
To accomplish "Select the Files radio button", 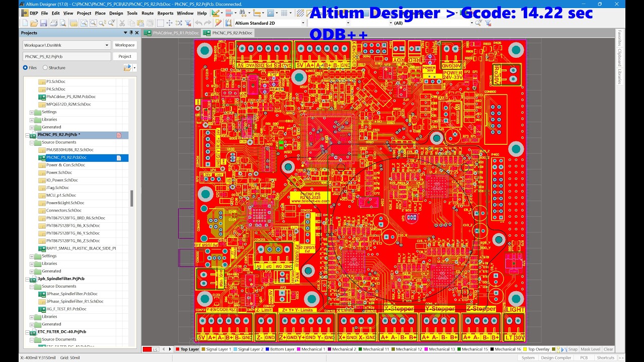I will pyautogui.click(x=26, y=67).
